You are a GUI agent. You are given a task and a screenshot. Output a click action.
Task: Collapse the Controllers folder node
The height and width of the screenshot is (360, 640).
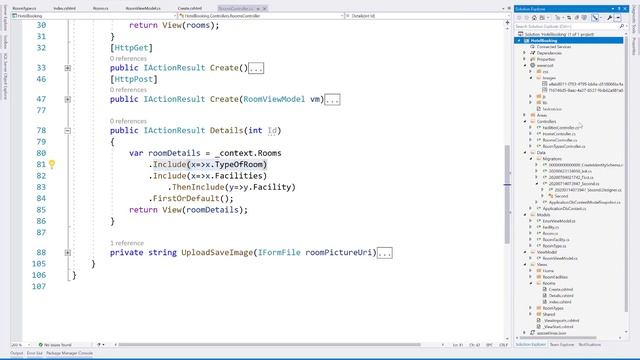pos(525,121)
